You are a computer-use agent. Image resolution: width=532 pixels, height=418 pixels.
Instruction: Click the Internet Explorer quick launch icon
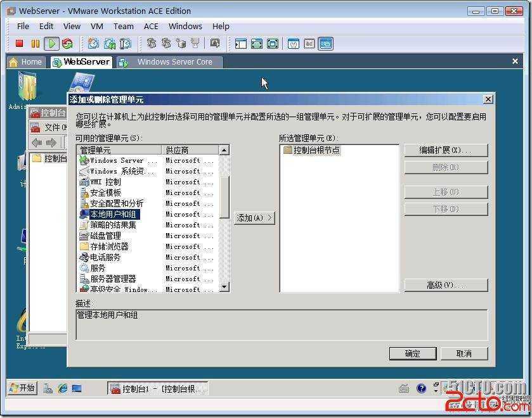[62, 388]
